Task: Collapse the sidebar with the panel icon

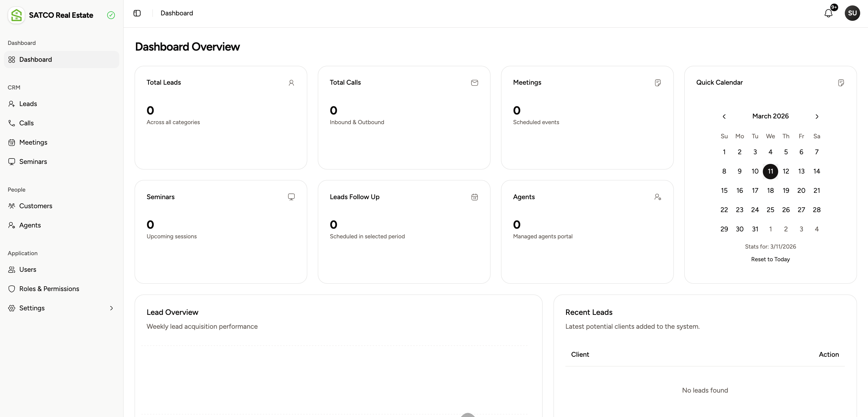Action: 137,13
